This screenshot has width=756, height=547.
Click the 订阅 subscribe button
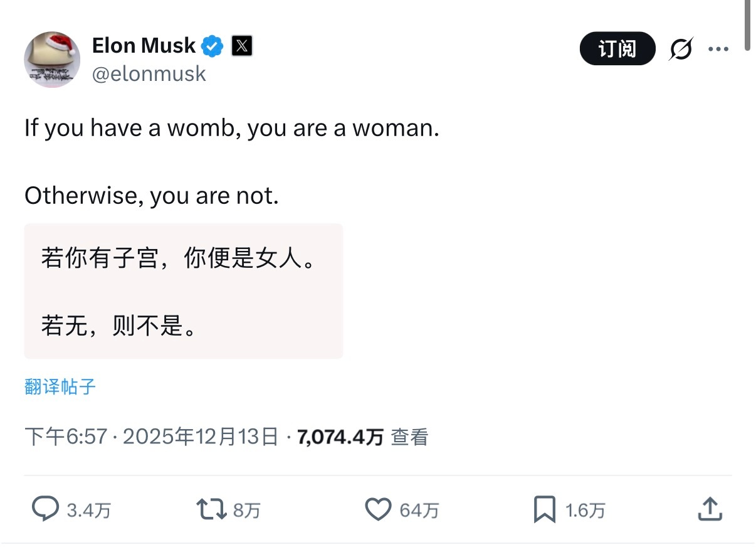(x=617, y=48)
